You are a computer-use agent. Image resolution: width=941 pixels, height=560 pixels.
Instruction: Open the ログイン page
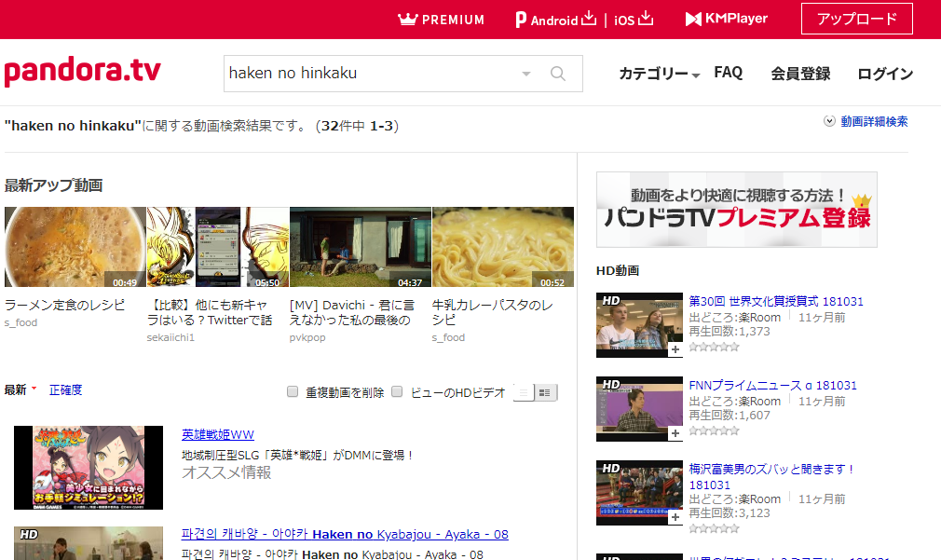885,74
